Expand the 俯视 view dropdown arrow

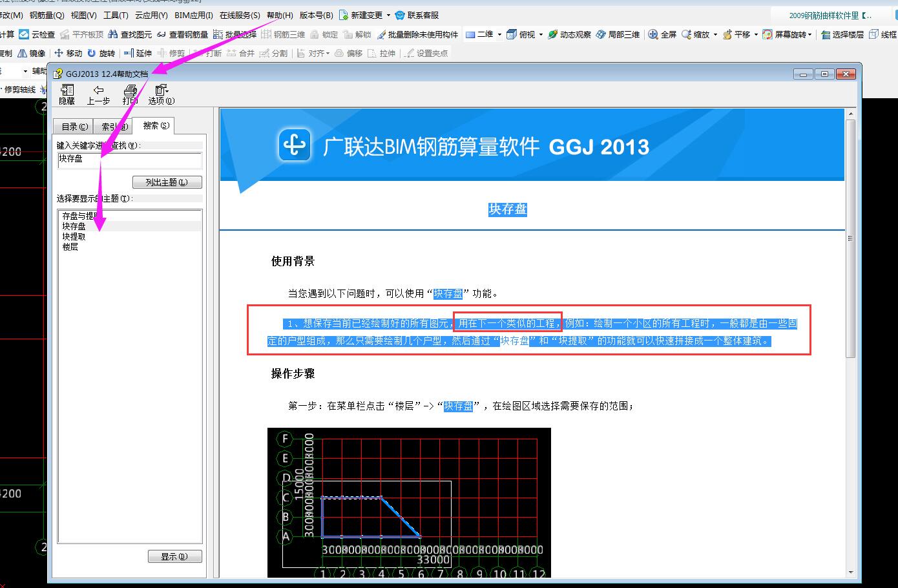541,34
